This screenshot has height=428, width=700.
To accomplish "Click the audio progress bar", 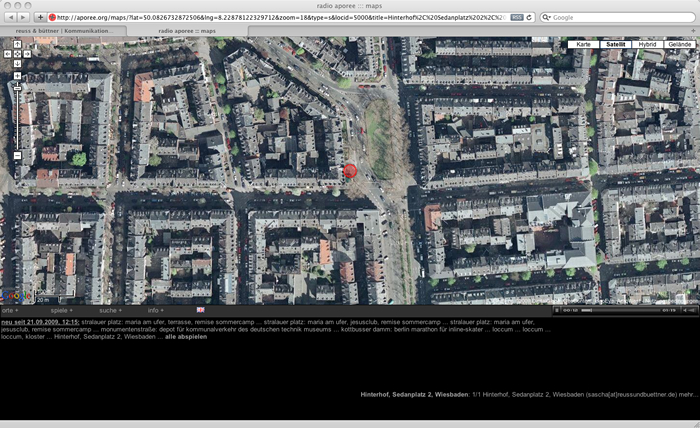I will [620, 310].
